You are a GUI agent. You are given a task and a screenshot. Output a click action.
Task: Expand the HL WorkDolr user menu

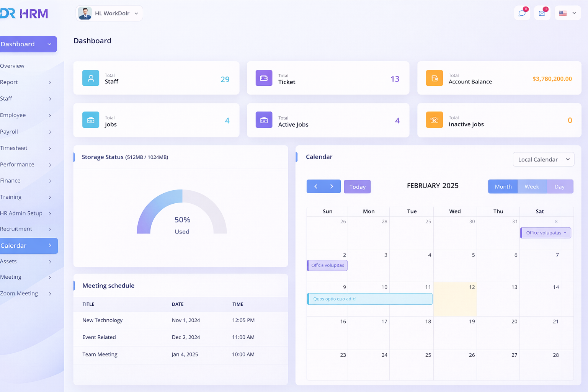[x=109, y=13]
